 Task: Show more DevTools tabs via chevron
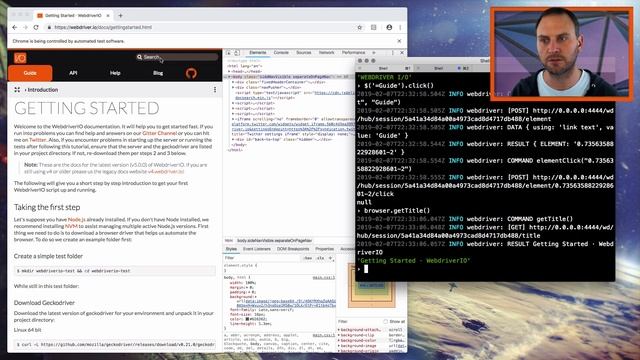click(373, 53)
